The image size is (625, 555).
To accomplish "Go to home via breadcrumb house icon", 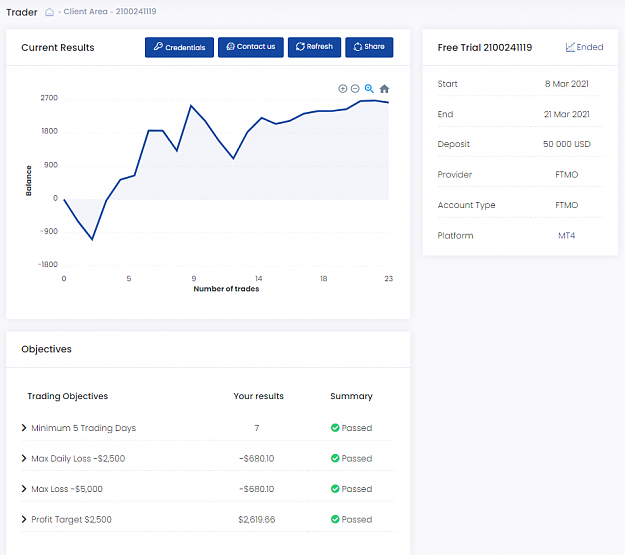I will pyautogui.click(x=49, y=12).
